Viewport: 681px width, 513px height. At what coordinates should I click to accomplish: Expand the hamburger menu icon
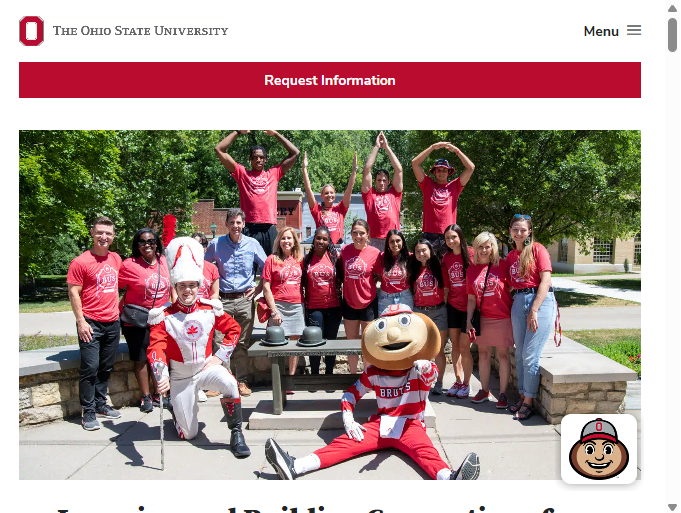point(634,30)
